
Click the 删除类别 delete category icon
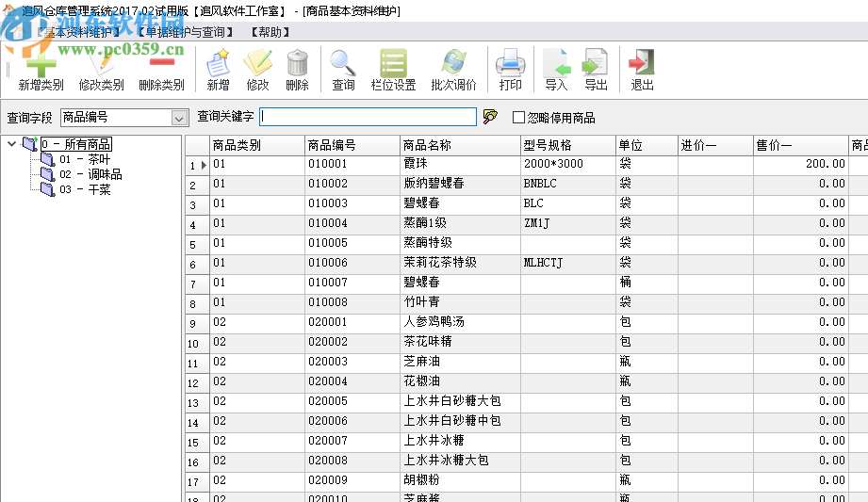(161, 62)
